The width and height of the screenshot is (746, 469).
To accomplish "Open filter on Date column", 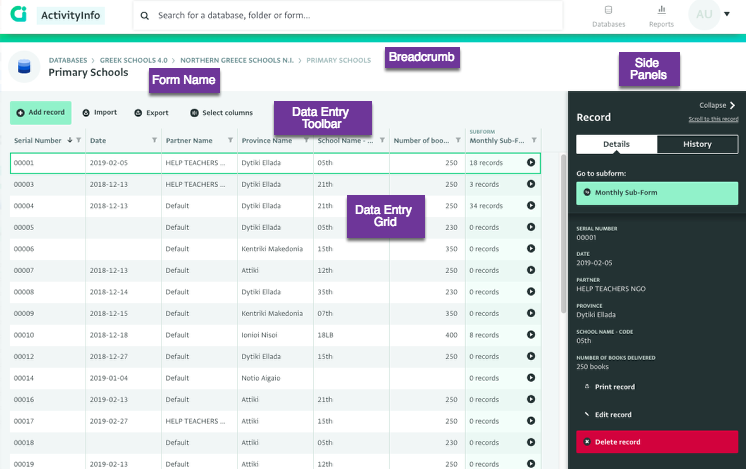I will [154, 140].
